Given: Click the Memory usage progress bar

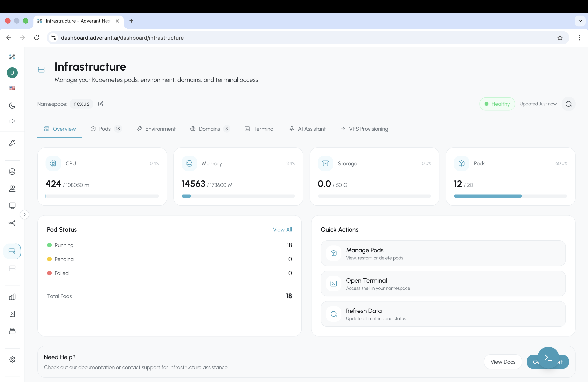Looking at the screenshot, I should pyautogui.click(x=238, y=196).
